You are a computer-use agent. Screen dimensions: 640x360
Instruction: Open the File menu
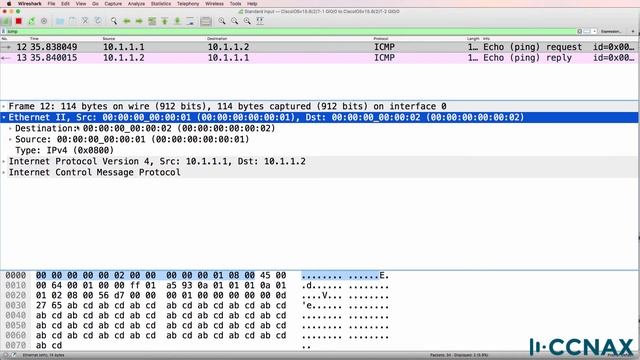[51, 4]
